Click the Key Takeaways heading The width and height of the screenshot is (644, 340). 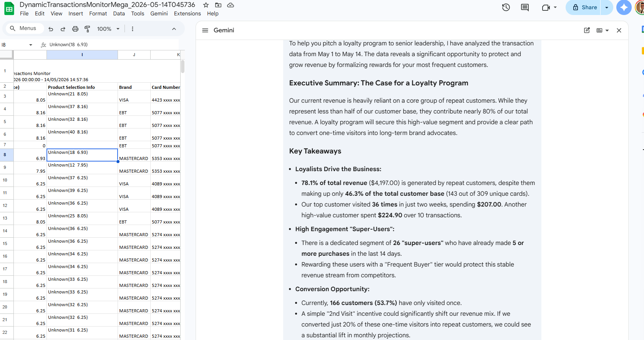click(x=315, y=151)
